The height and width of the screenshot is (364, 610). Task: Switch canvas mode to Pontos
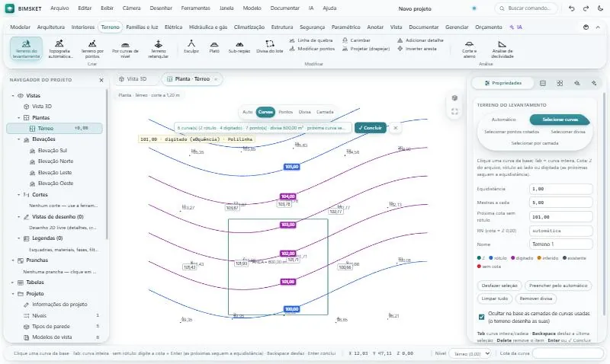pyautogui.click(x=285, y=112)
